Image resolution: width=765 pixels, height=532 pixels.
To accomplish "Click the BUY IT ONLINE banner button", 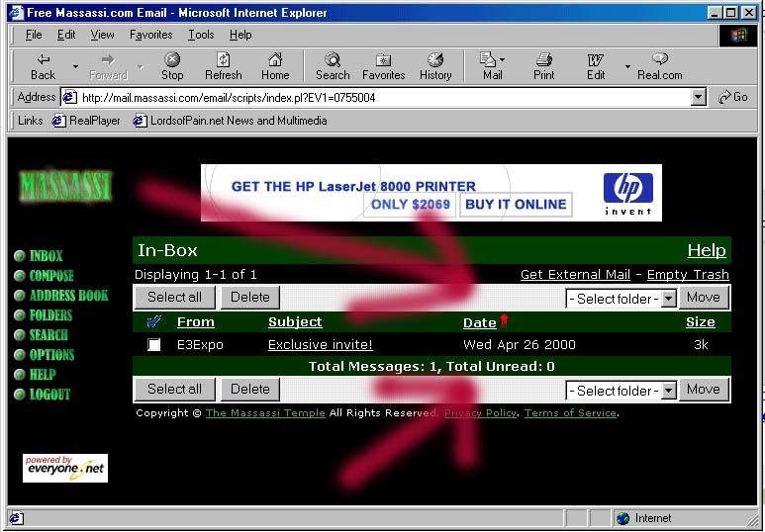I will click(x=516, y=205).
